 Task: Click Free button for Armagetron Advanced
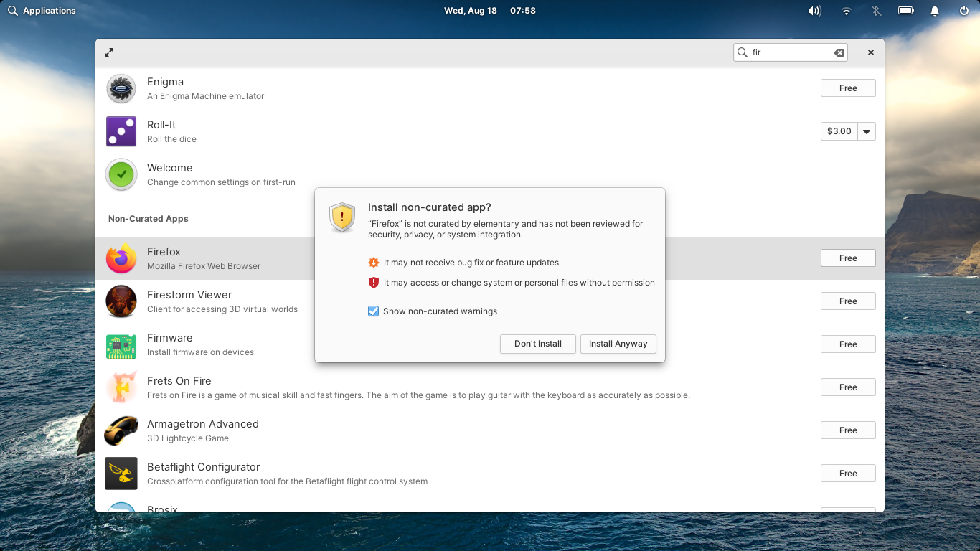point(848,430)
